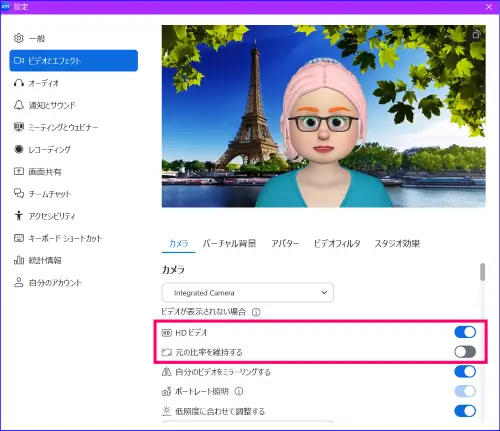Switch to the バーチャル背景 tab
Image resolution: width=500 pixels, height=431 pixels.
pos(229,244)
